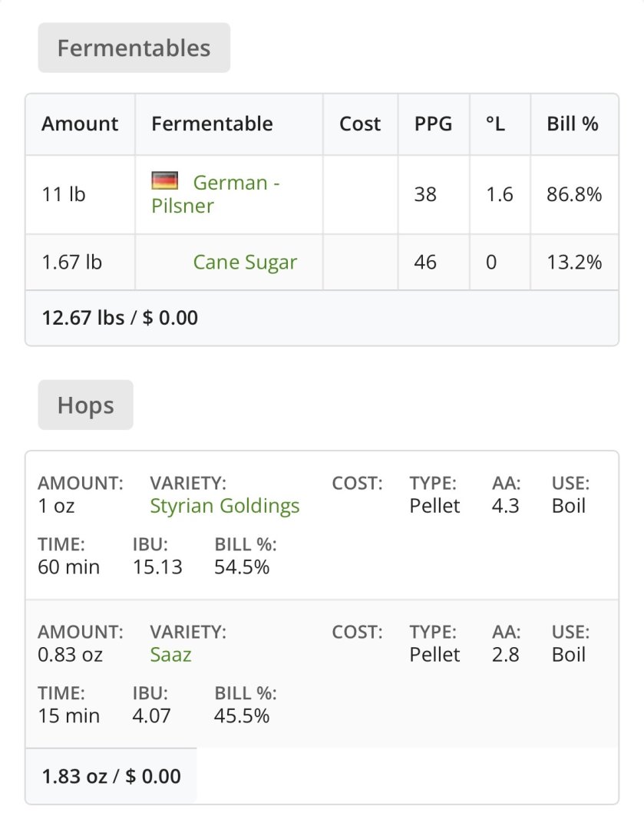This screenshot has height=829, width=644.
Task: Click the Amount column header
Action: pyautogui.click(x=80, y=124)
